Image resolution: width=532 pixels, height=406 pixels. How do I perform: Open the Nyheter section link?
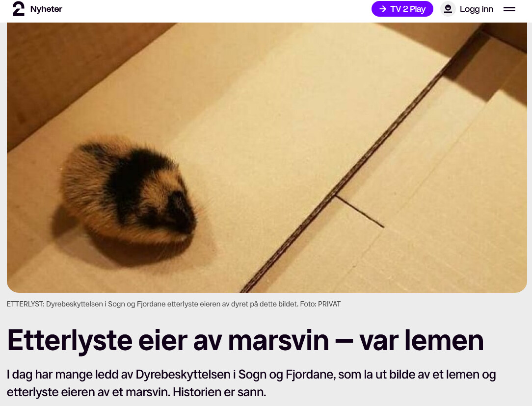46,9
